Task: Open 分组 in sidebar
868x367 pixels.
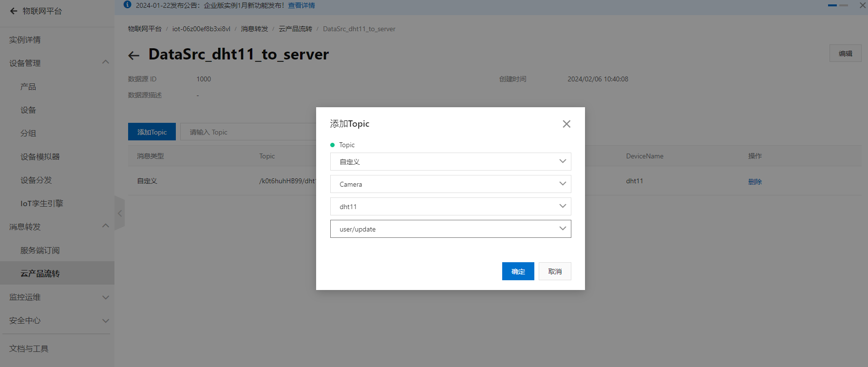Action: tap(28, 134)
